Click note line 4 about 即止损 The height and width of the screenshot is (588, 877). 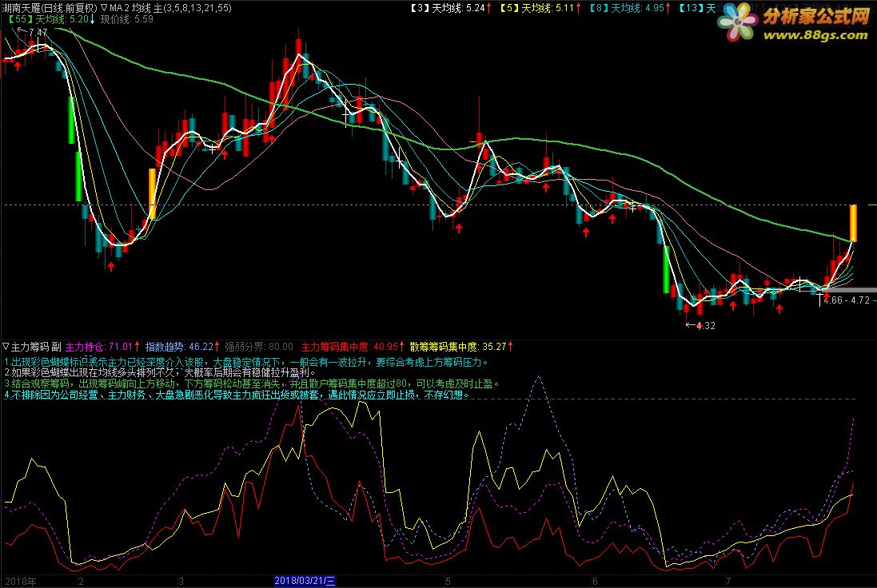pos(237,395)
